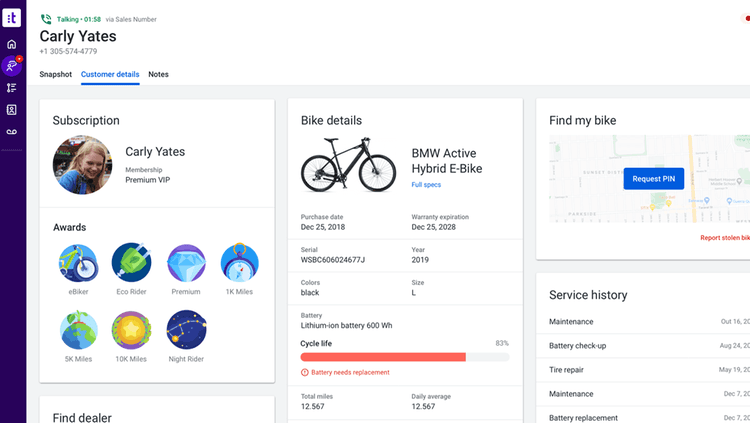
Task: Click the Cycle life progress bar
Action: pos(405,357)
